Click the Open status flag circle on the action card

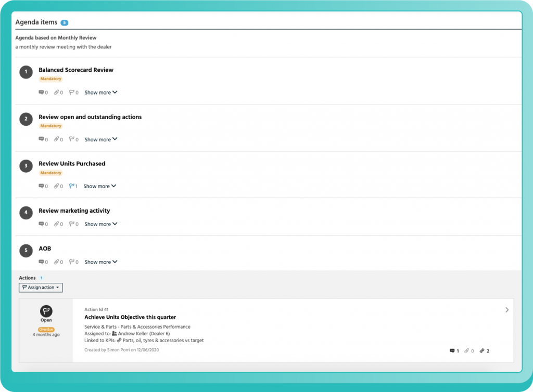(x=46, y=311)
